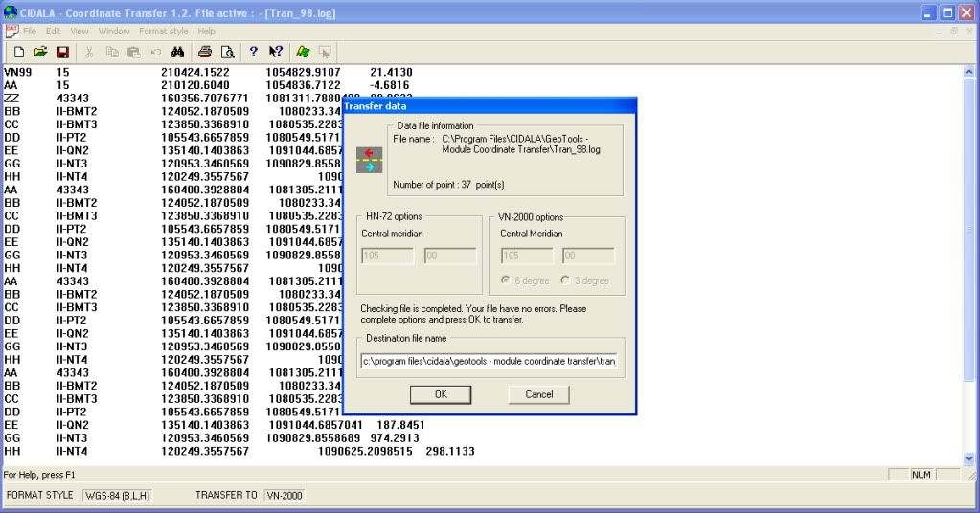980x513 pixels.
Task: Click the Open folder toolbar icon
Action: 40,53
